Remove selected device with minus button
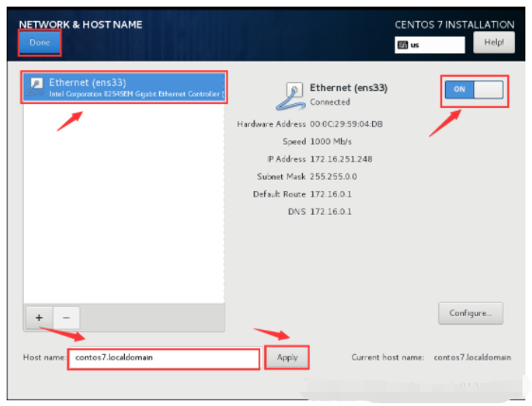The width and height of the screenshot is (532, 406). click(66, 317)
